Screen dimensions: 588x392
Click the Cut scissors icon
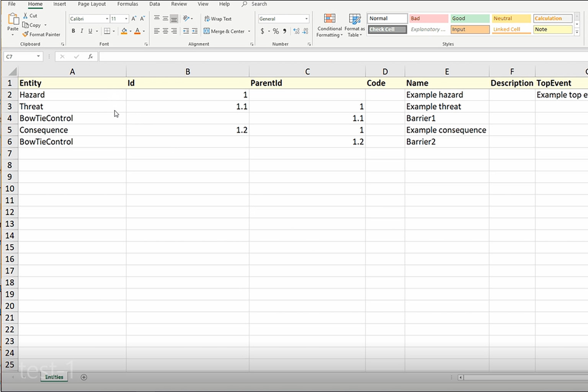point(25,16)
